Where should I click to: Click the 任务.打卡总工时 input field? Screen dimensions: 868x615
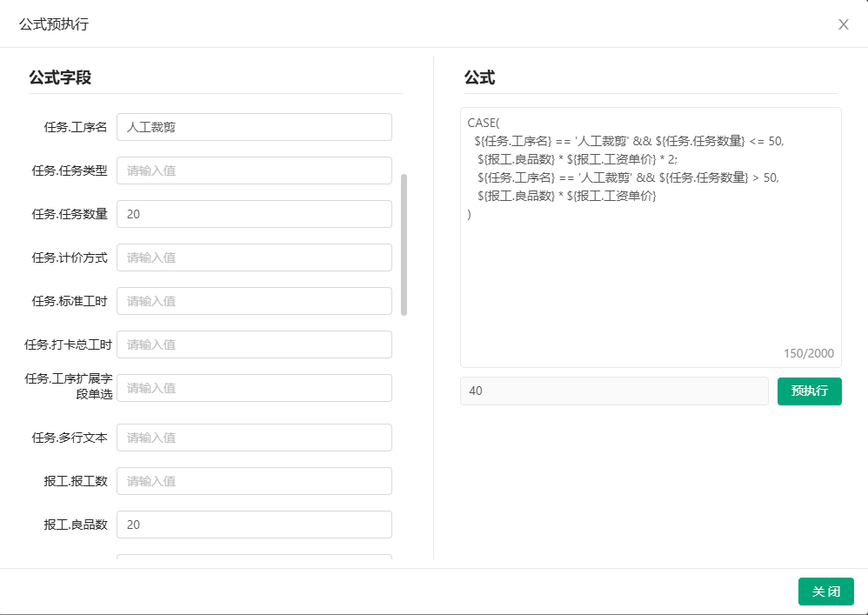tap(254, 344)
